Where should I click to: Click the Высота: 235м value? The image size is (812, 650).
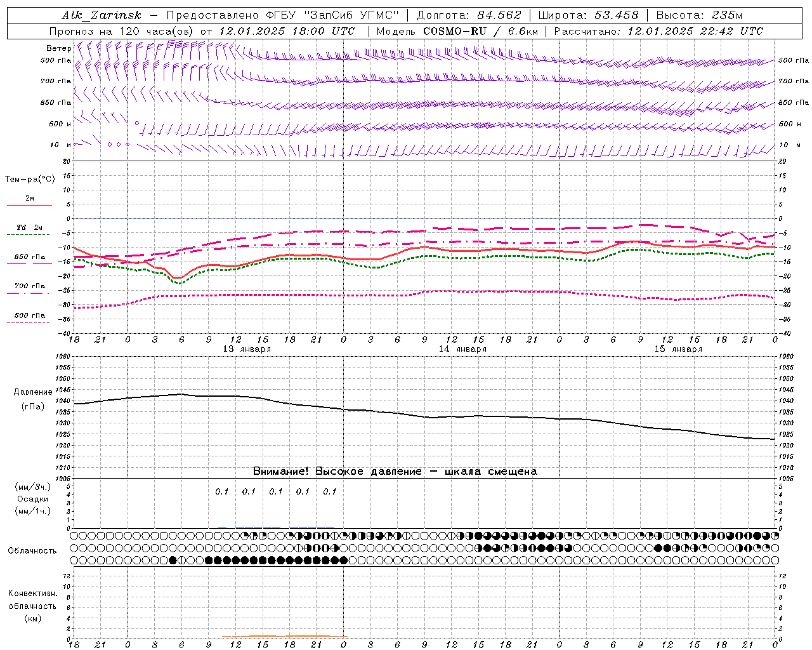[x=699, y=15]
